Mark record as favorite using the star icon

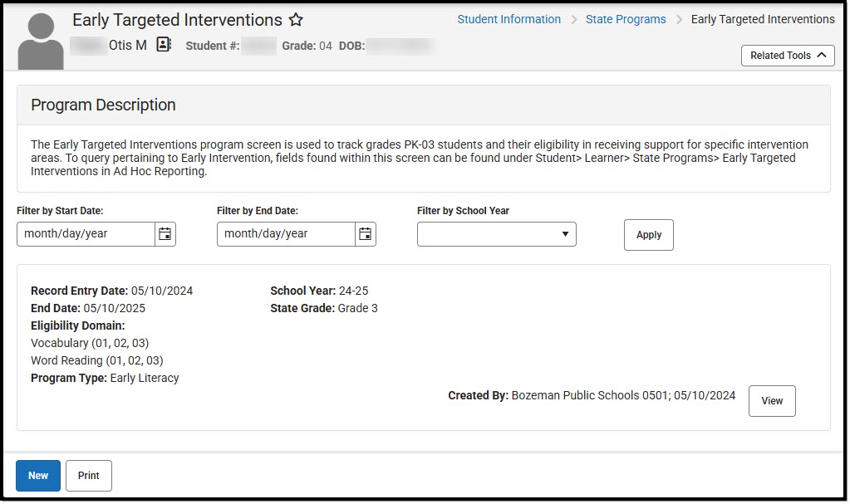click(296, 19)
